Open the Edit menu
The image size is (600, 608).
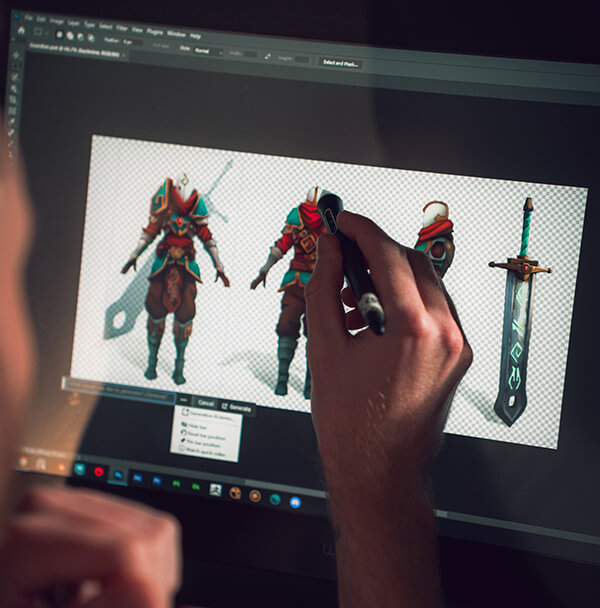pyautogui.click(x=41, y=19)
